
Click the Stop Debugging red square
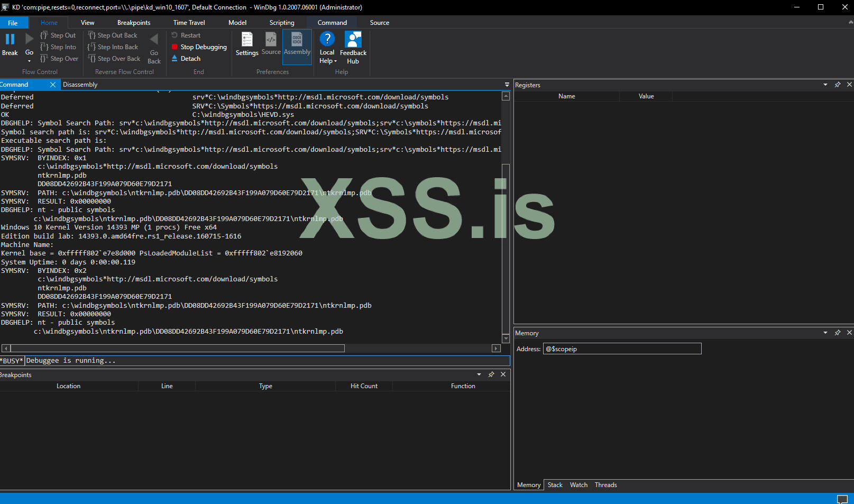coord(175,47)
